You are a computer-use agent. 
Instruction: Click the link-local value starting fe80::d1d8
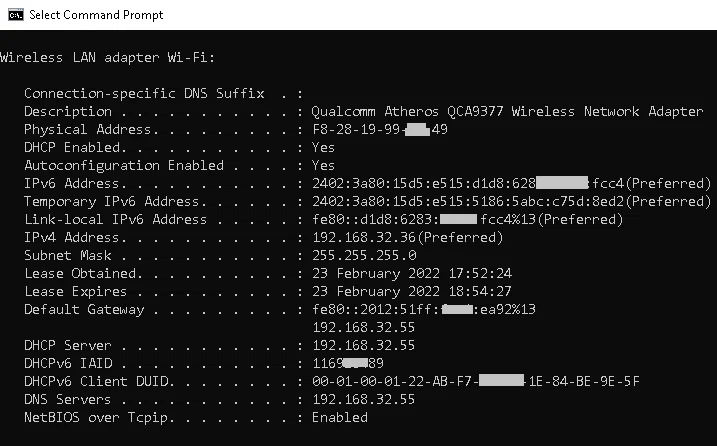467,219
